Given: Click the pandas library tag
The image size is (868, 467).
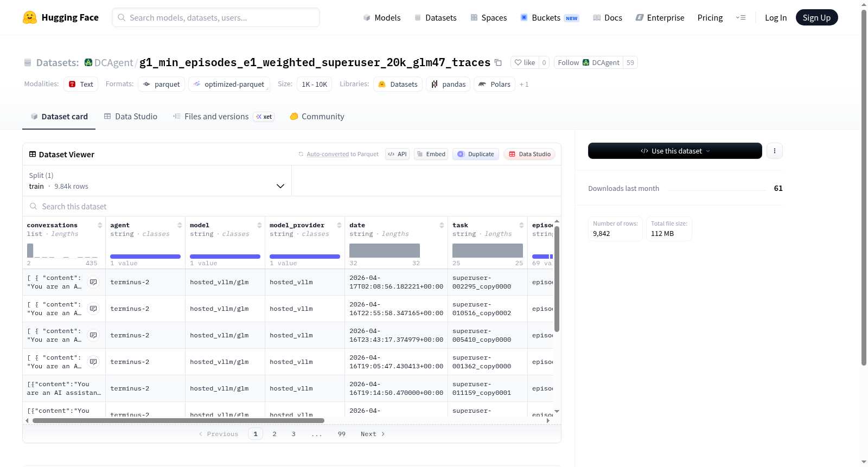Looking at the screenshot, I should pos(448,84).
